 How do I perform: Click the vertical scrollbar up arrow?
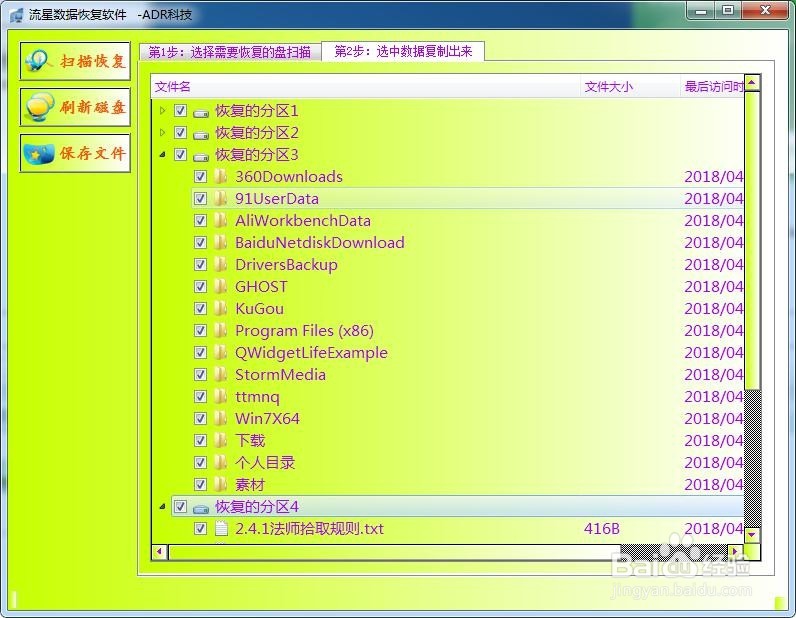(752, 83)
